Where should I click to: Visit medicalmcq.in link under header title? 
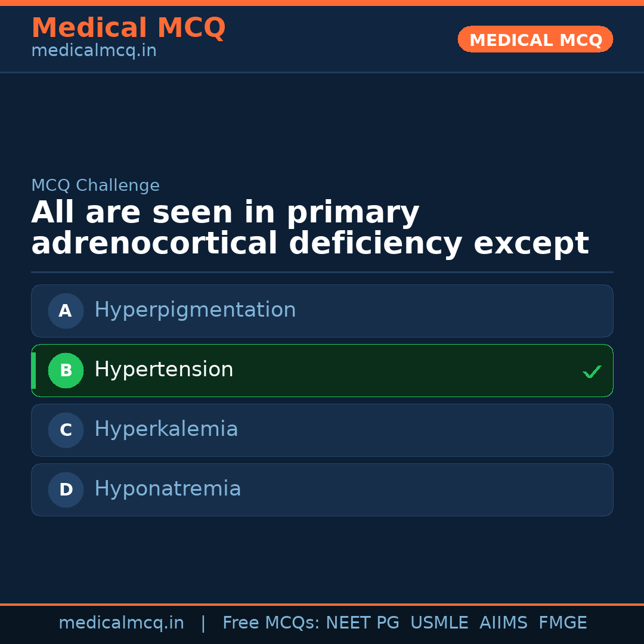pos(94,51)
